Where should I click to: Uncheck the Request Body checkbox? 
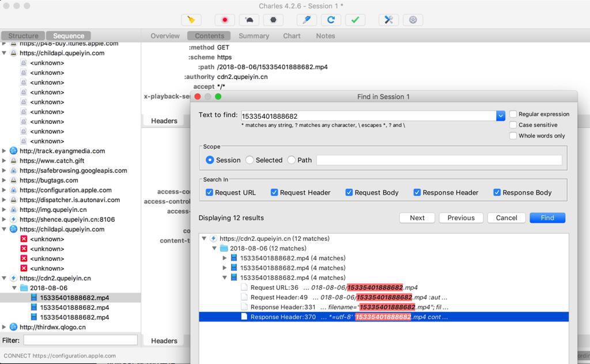click(x=349, y=192)
